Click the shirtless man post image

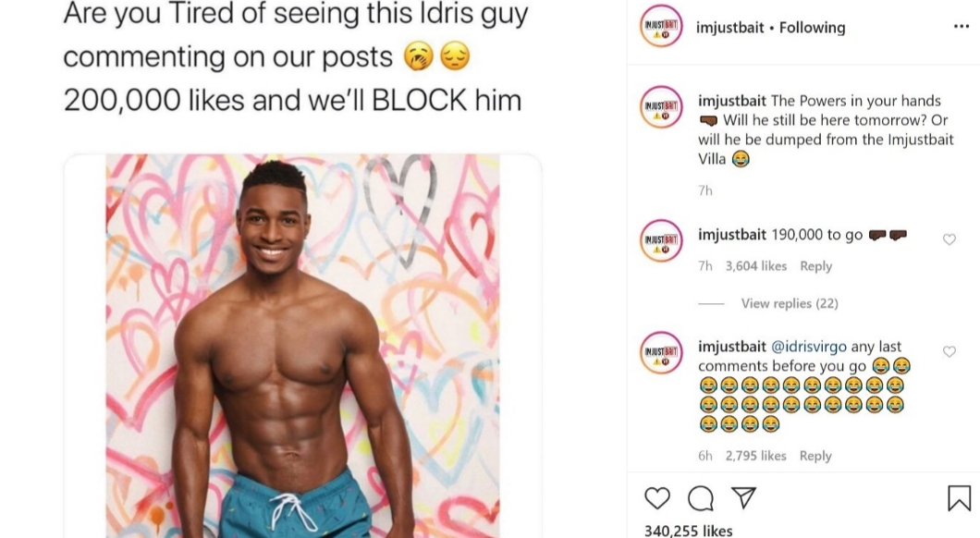(x=302, y=346)
